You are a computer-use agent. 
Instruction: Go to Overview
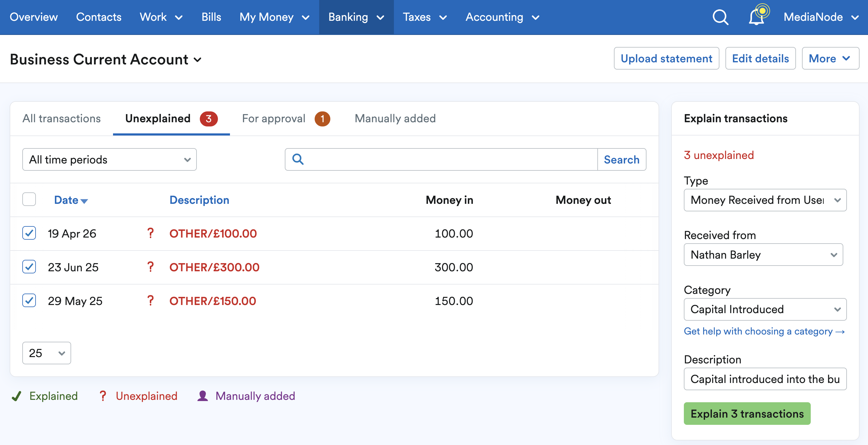(x=34, y=17)
